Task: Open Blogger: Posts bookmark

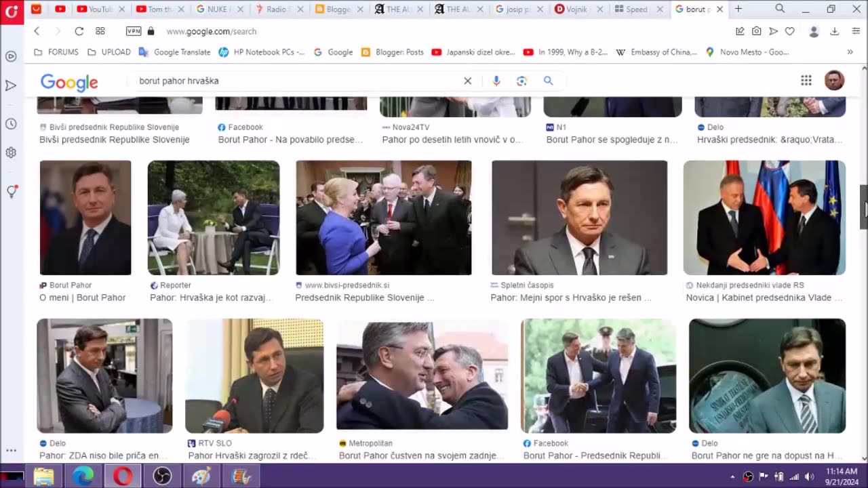Action: 393,52
